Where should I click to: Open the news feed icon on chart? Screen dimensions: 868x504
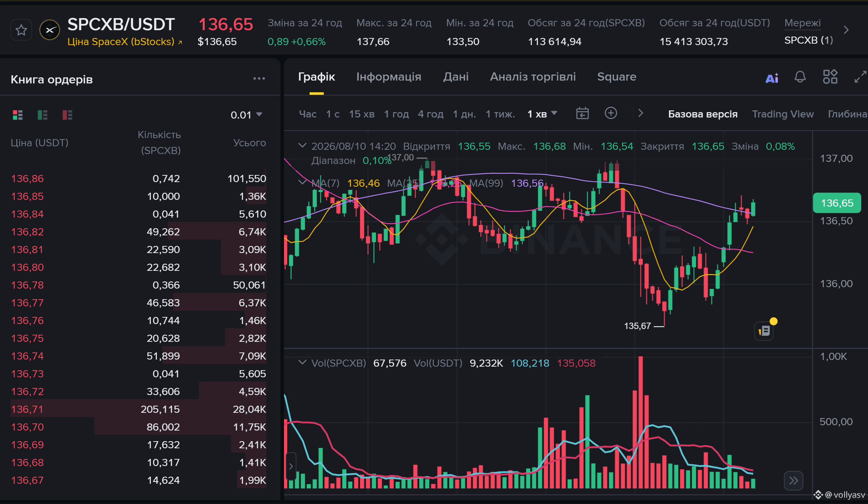tap(764, 331)
